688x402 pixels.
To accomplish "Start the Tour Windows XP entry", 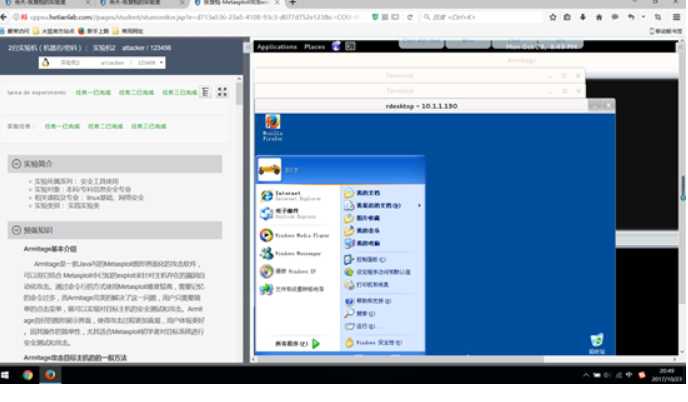I will point(288,271).
